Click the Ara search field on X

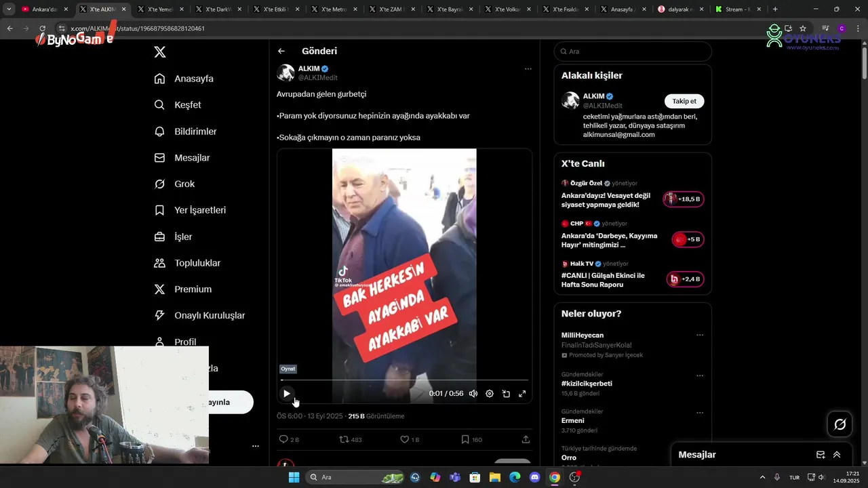pyautogui.click(x=633, y=52)
